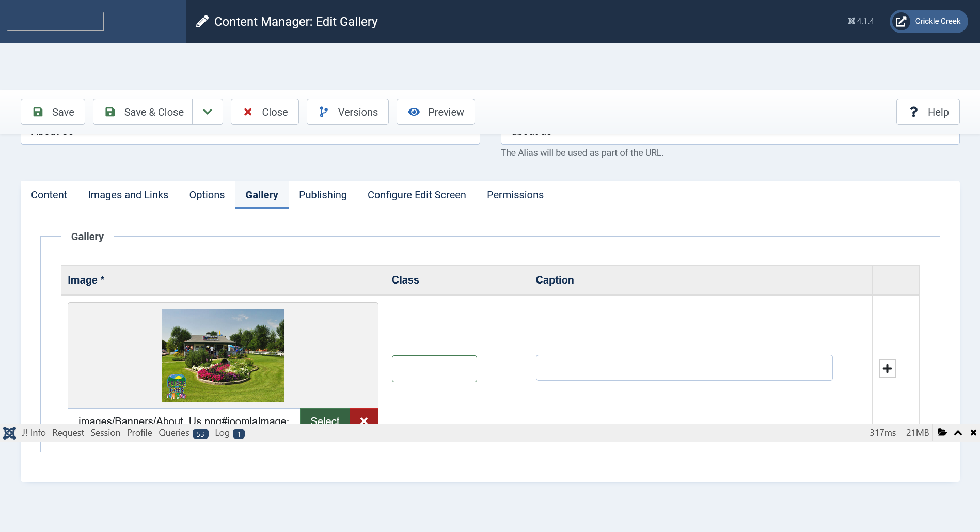Image resolution: width=980 pixels, height=532 pixels.
Task: Focus the Class input field
Action: coord(434,369)
